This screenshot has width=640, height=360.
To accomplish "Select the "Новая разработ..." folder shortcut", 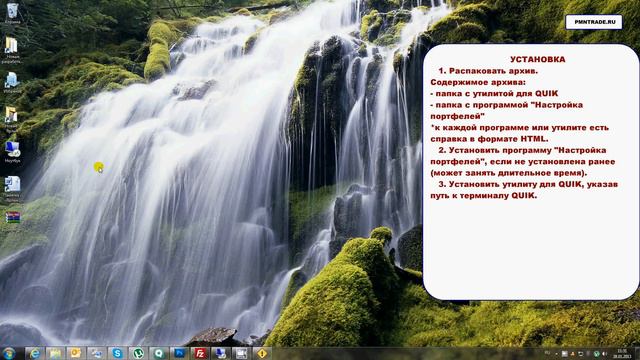I will (x=12, y=50).
